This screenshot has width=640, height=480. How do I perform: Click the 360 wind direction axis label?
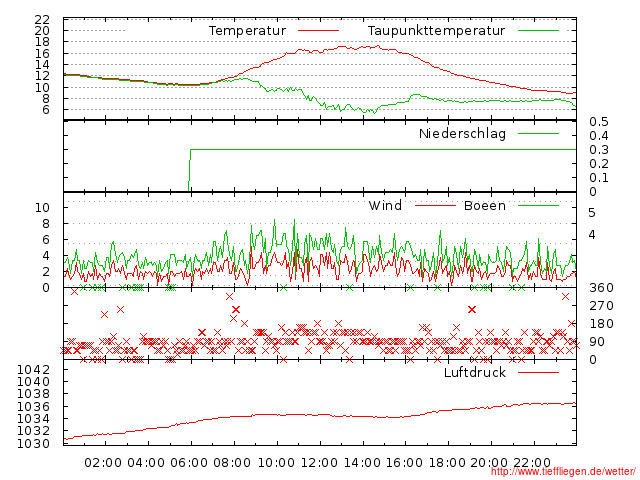601,288
